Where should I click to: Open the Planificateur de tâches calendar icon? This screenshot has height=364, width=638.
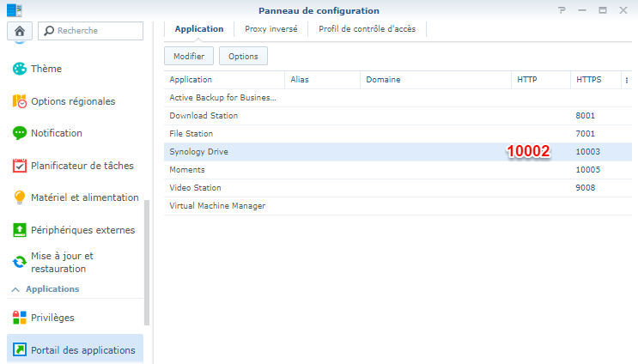[x=19, y=166]
